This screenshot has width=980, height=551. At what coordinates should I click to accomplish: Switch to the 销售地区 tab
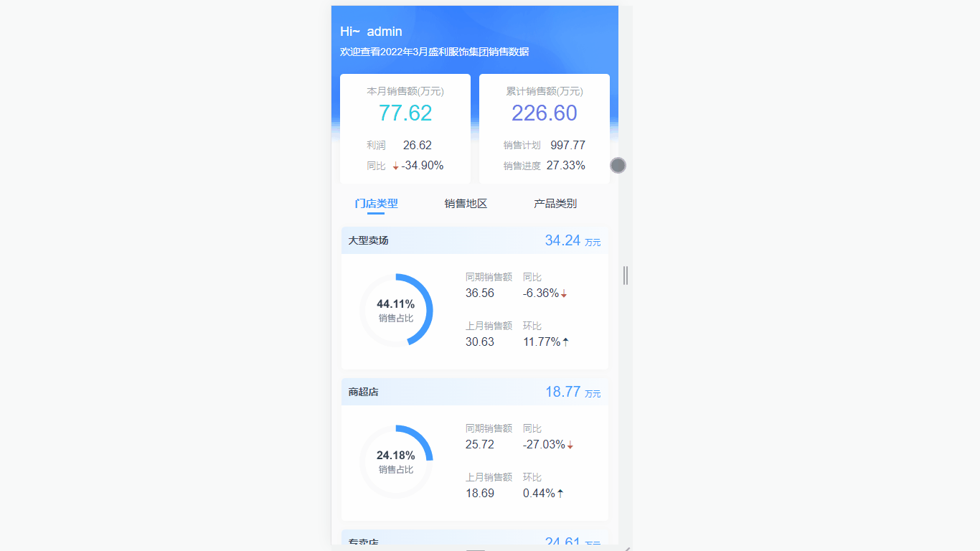click(465, 204)
